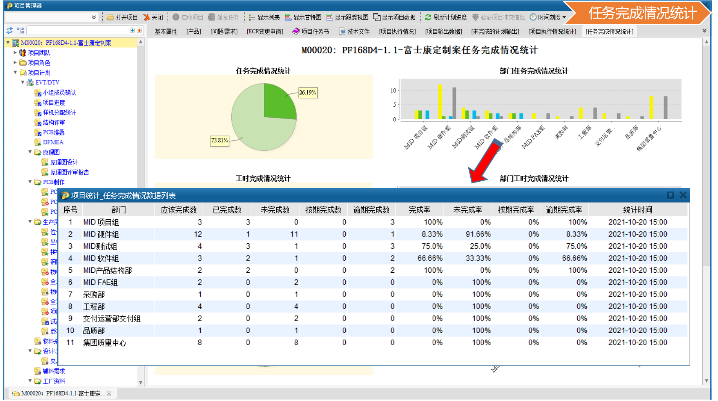718x401 pixels.
Task: Click the 部门 column header
Action: tap(120, 209)
